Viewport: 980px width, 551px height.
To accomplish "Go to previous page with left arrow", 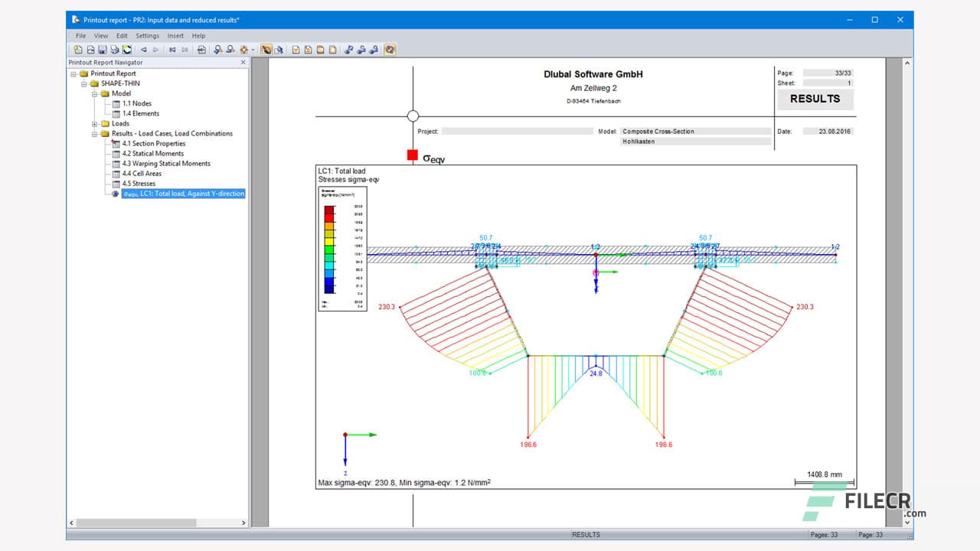I will [143, 50].
